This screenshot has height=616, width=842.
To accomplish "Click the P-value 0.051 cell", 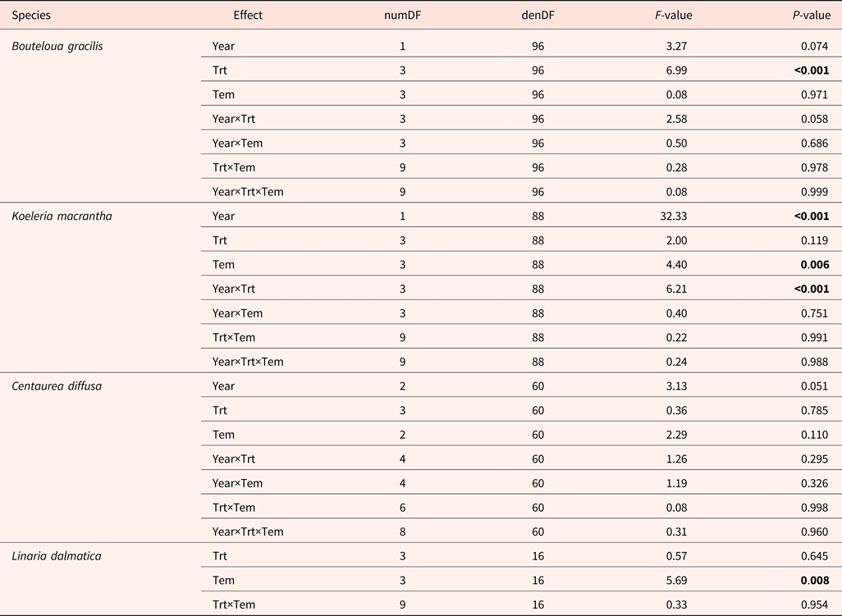I will [816, 386].
